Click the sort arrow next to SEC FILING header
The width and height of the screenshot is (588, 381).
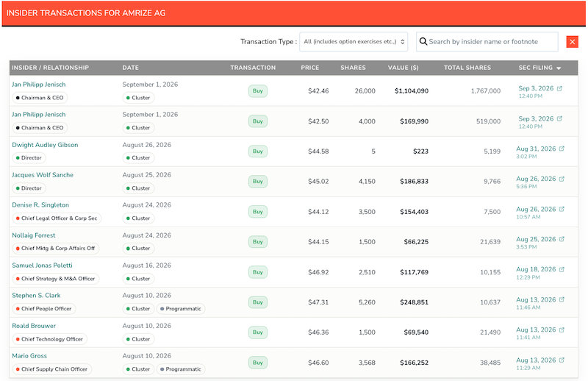559,68
